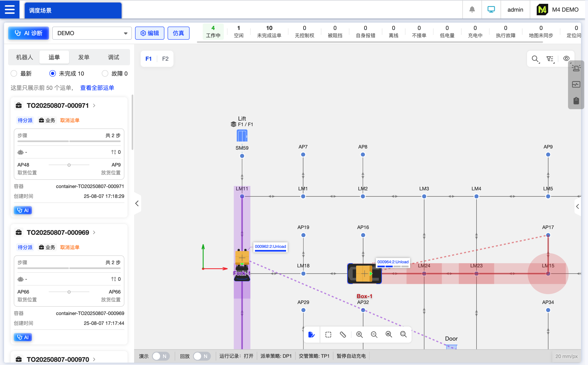Open the hamburger main menu
Viewport: 588px width, 365px height.
pyautogui.click(x=10, y=9)
